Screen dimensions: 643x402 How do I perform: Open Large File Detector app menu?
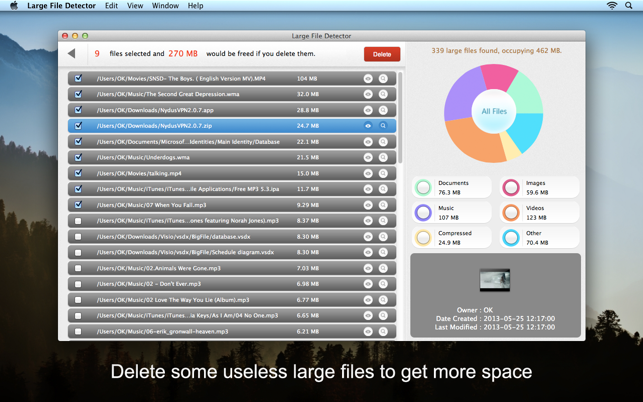[62, 6]
